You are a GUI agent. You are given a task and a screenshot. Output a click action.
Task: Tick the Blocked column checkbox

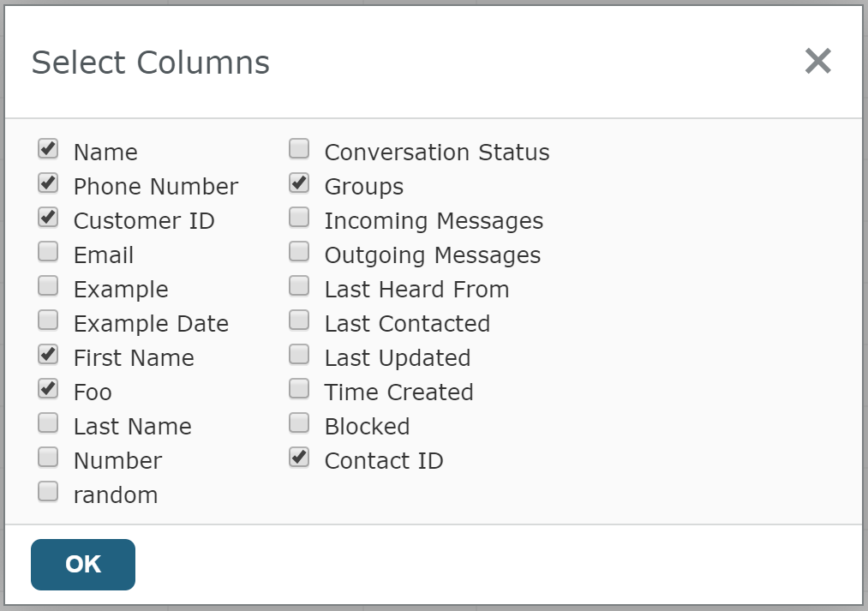point(299,423)
